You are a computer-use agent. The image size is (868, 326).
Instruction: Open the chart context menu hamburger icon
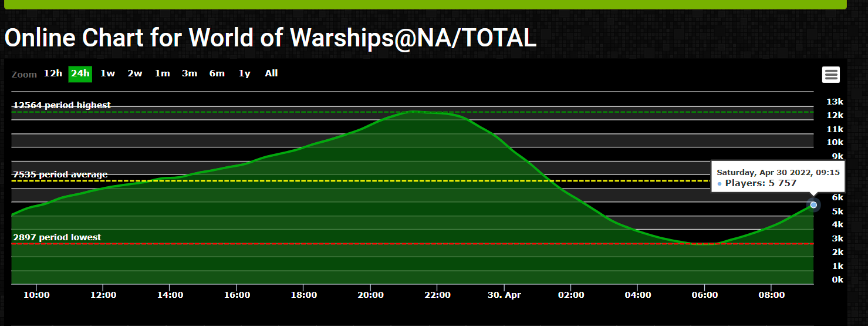click(830, 75)
